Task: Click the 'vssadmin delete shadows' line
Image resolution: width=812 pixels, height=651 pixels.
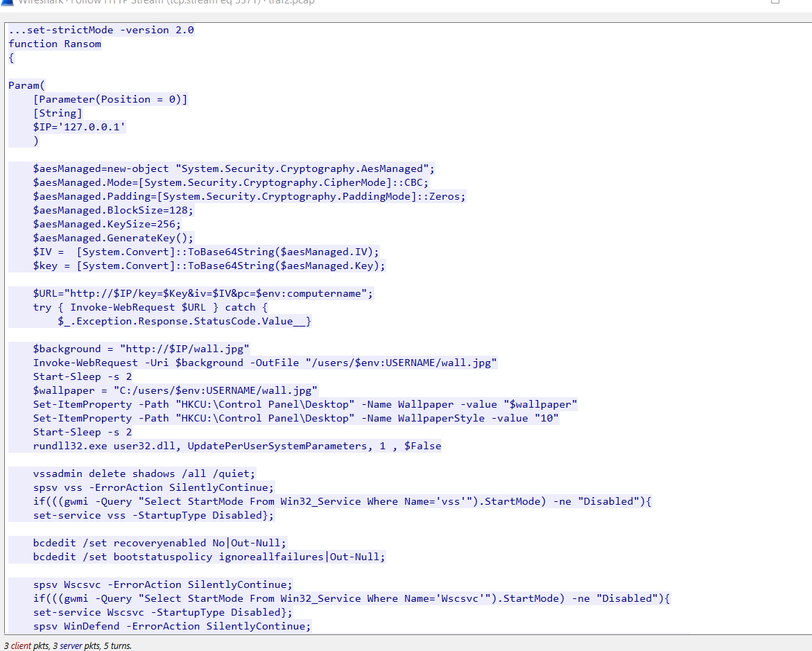Action: point(144,474)
